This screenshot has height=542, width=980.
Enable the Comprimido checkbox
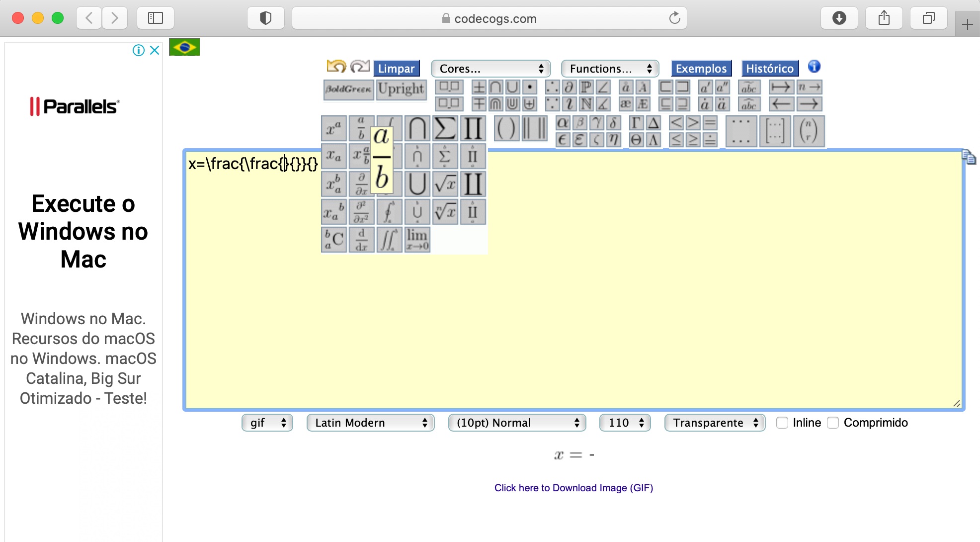[833, 423]
